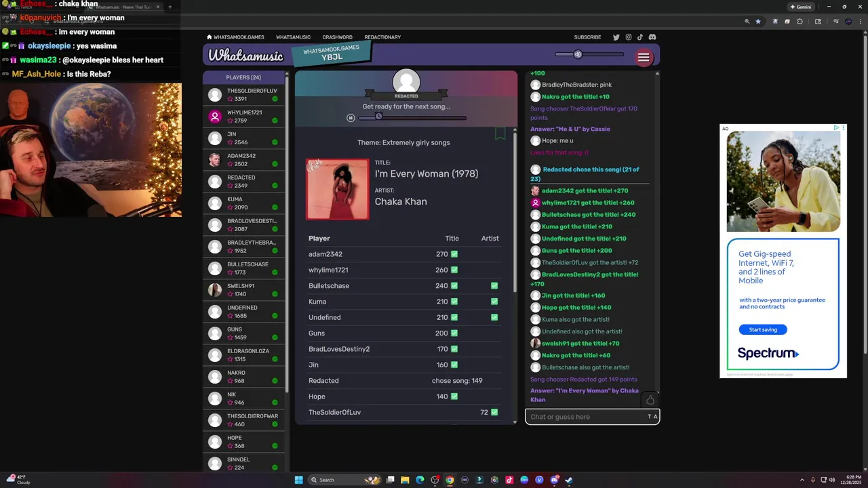
Task: Select KUMA in the players list
Action: pyautogui.click(x=243, y=203)
